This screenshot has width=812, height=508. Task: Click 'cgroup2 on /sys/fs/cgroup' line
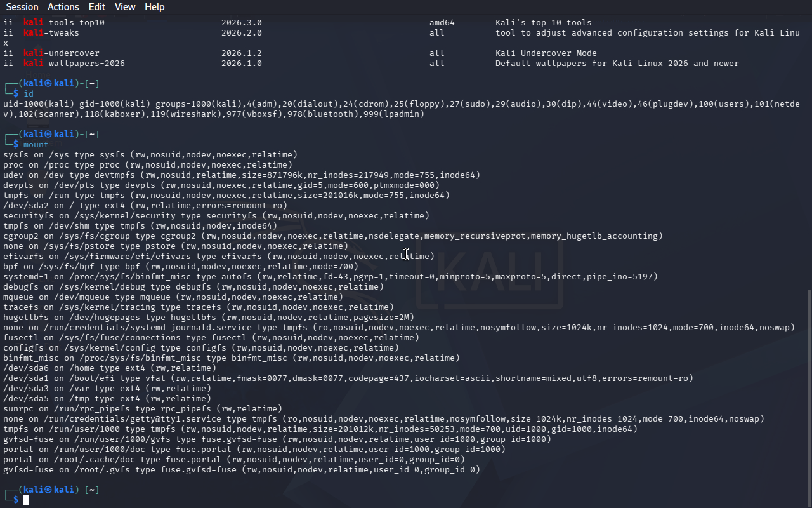pos(333,236)
